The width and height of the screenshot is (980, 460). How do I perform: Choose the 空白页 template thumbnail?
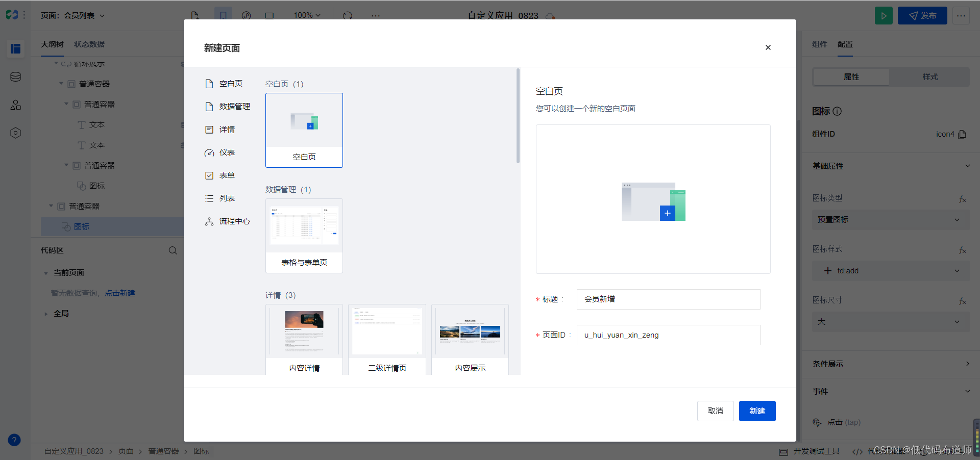304,130
